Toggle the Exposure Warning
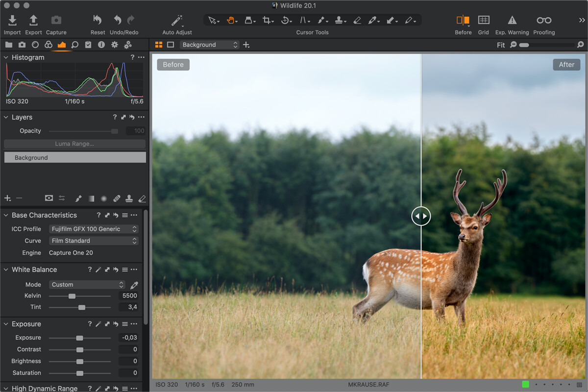Image resolution: width=588 pixels, height=392 pixels. 512,20
